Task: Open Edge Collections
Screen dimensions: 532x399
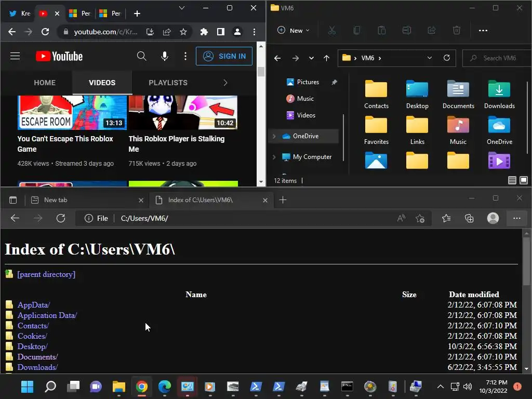Action: (x=469, y=219)
